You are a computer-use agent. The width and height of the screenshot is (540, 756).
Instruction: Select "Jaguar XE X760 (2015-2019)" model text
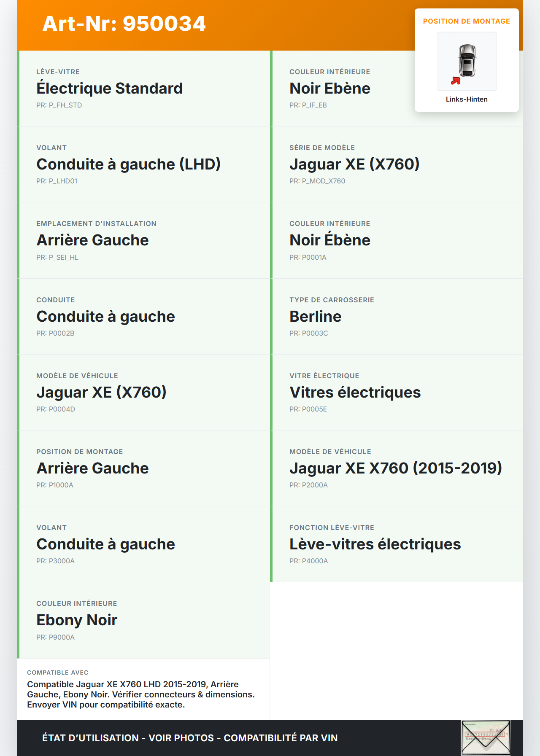coord(395,468)
